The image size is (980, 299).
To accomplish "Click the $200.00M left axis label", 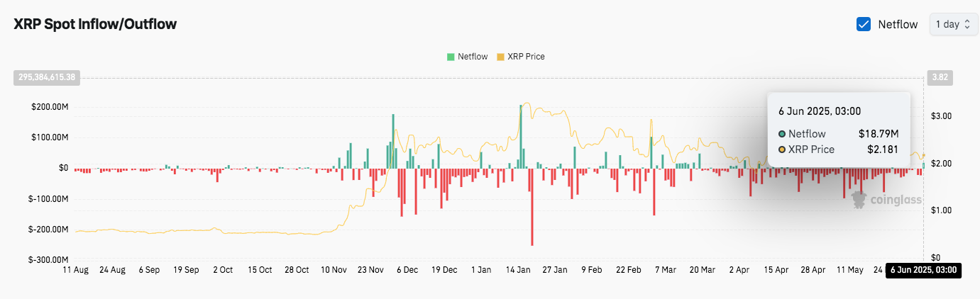I will [50, 108].
